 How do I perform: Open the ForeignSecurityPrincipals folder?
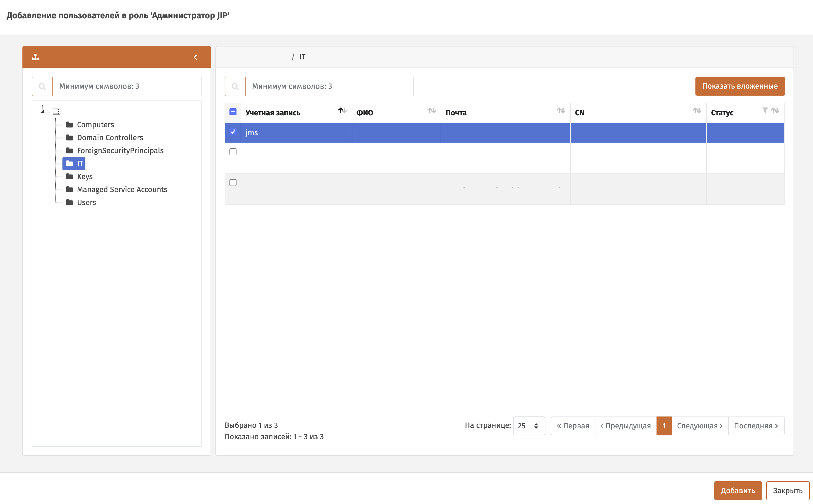click(x=120, y=151)
